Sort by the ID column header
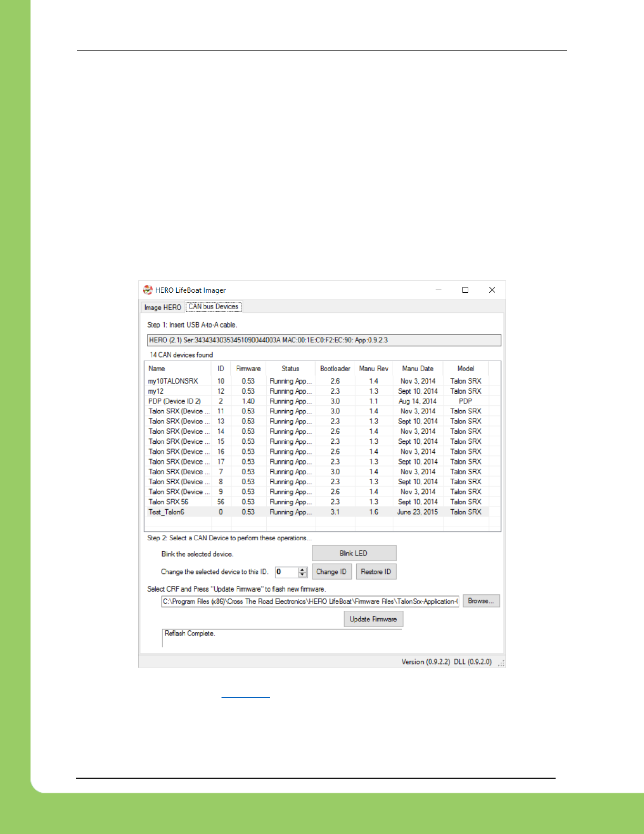The width and height of the screenshot is (644, 834). tap(221, 369)
